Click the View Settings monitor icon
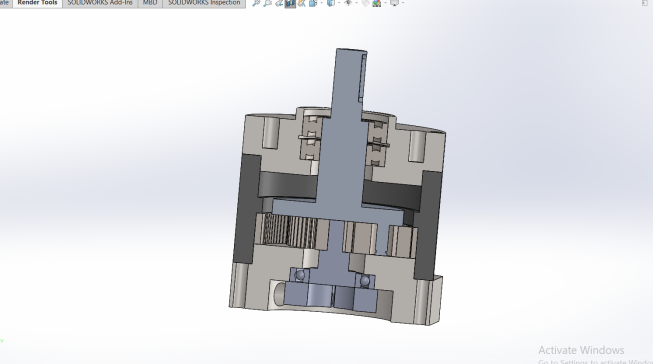This screenshot has width=653, height=364. (394, 3)
